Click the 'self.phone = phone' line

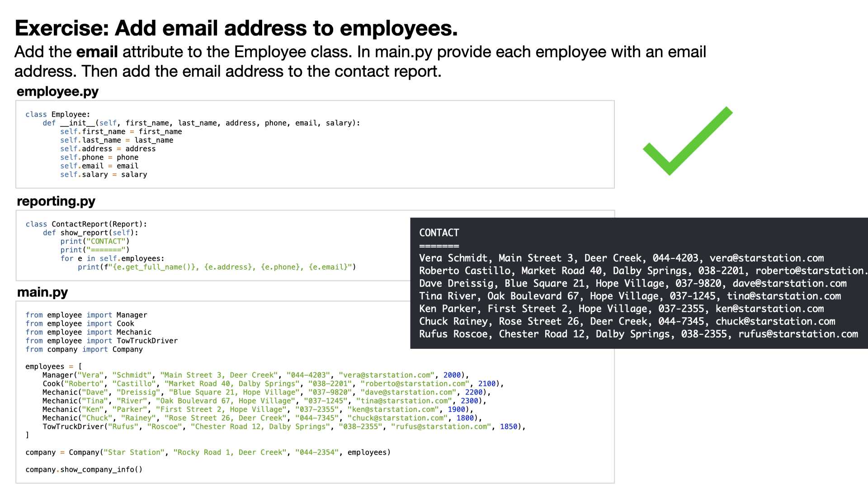pos(99,158)
